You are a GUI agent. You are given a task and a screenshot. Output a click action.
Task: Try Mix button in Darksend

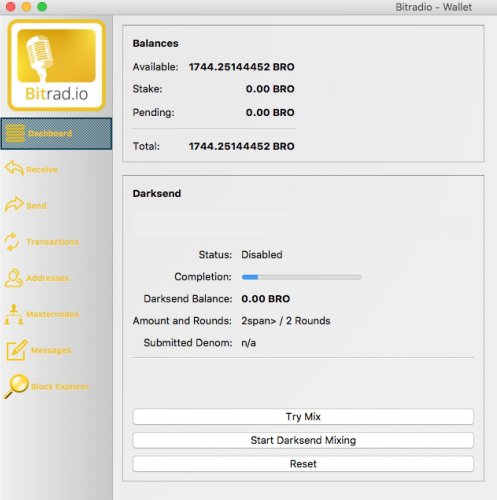click(303, 417)
